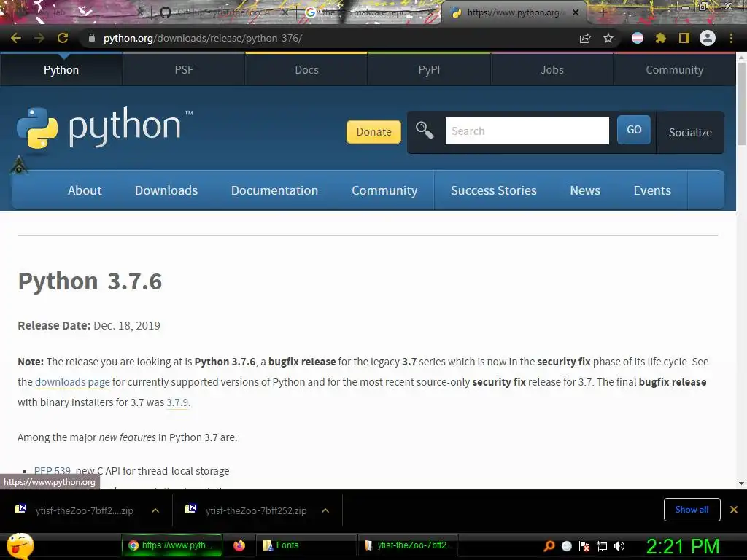Image resolution: width=747 pixels, height=560 pixels.
Task: Open the Documentation menu
Action: tap(274, 190)
